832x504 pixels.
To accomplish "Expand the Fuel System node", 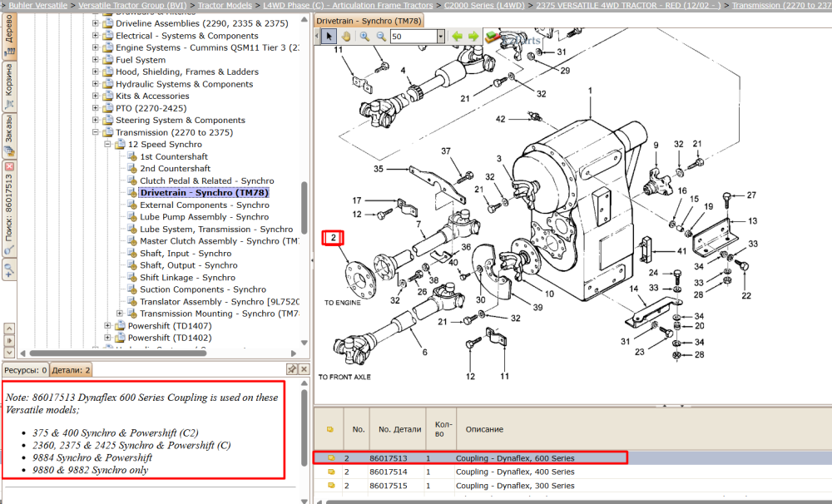I will click(96, 59).
